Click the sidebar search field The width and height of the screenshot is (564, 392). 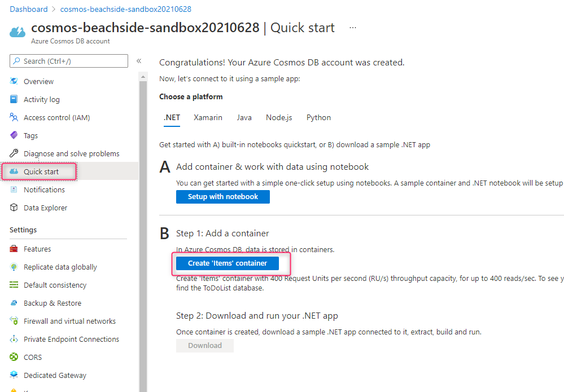point(68,61)
